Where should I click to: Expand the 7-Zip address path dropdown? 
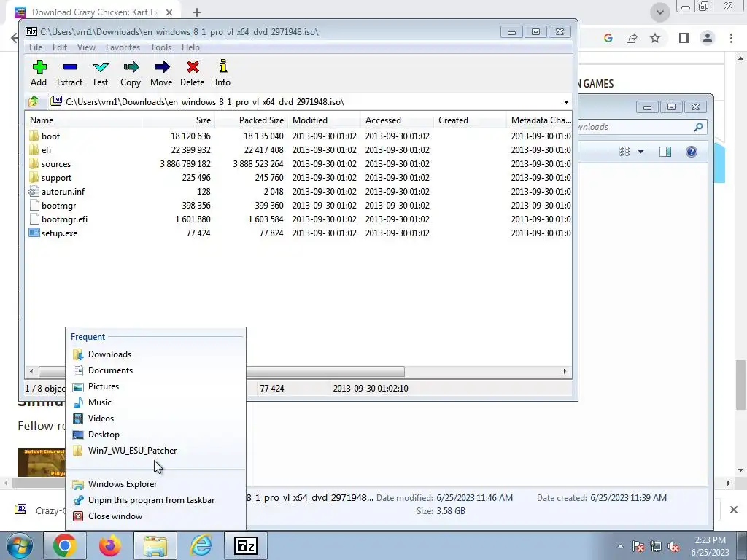[x=566, y=102]
